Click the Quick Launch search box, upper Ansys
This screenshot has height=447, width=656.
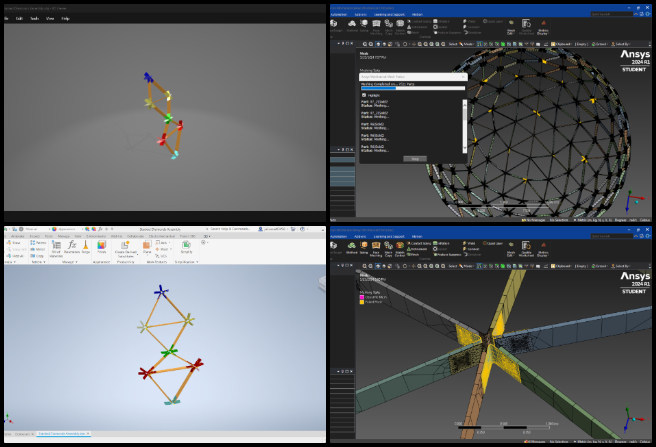[611, 14]
